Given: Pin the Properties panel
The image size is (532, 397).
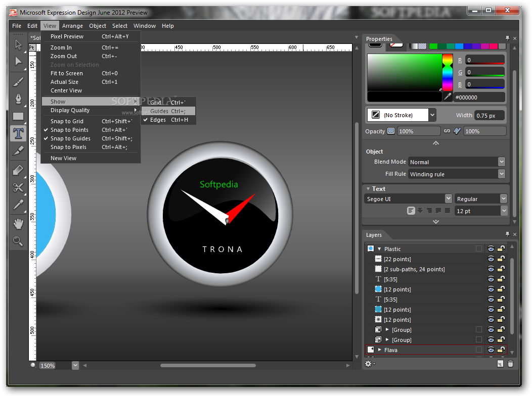Looking at the screenshot, I should pyautogui.click(x=507, y=38).
